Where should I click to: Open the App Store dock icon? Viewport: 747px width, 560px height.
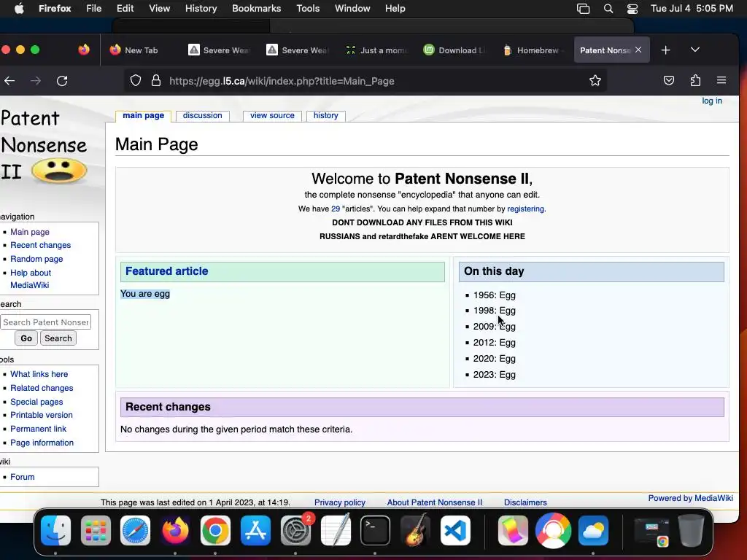click(x=255, y=530)
